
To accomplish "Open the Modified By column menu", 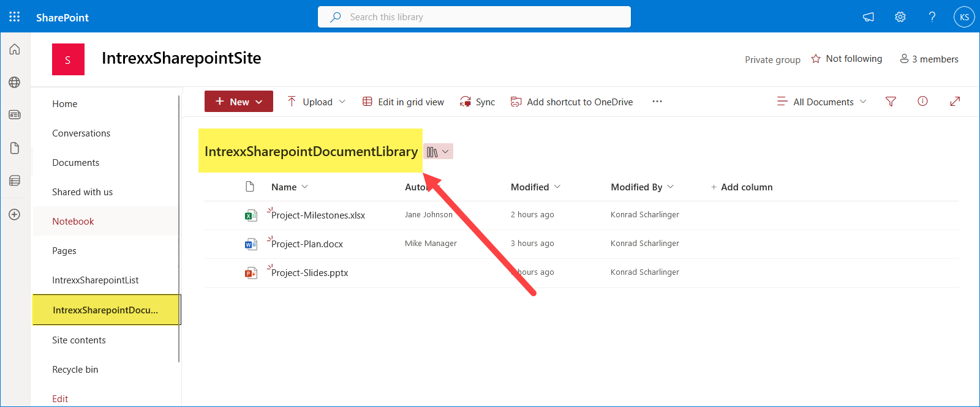I will pos(643,187).
